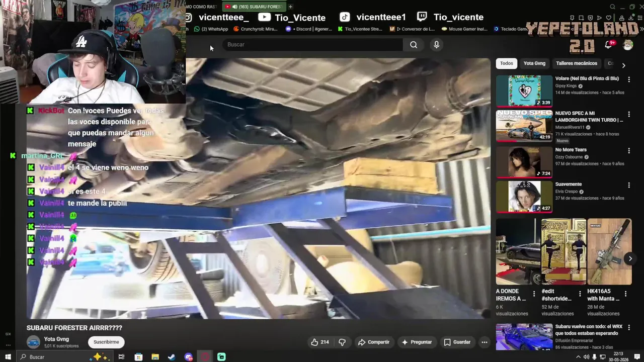Screen dimensions: 644x362
Task: Focus the YouTube Buscar search field
Action: [x=312, y=45]
